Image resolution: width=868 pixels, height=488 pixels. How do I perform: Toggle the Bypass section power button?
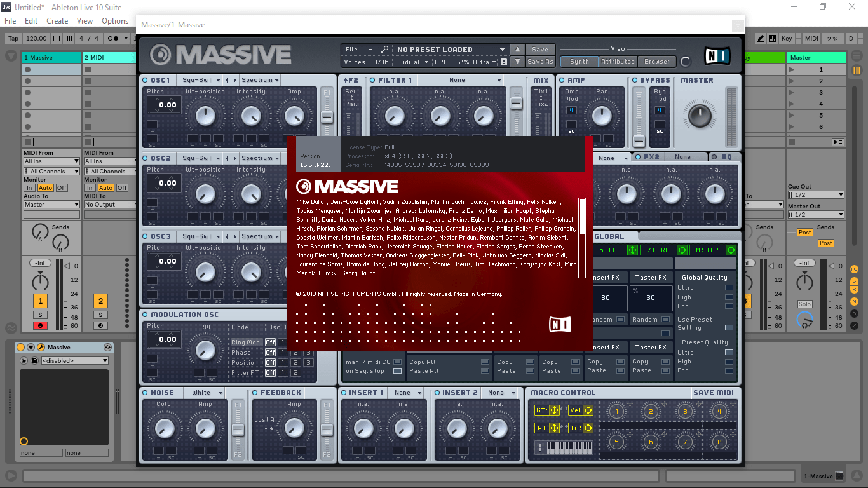coord(634,81)
